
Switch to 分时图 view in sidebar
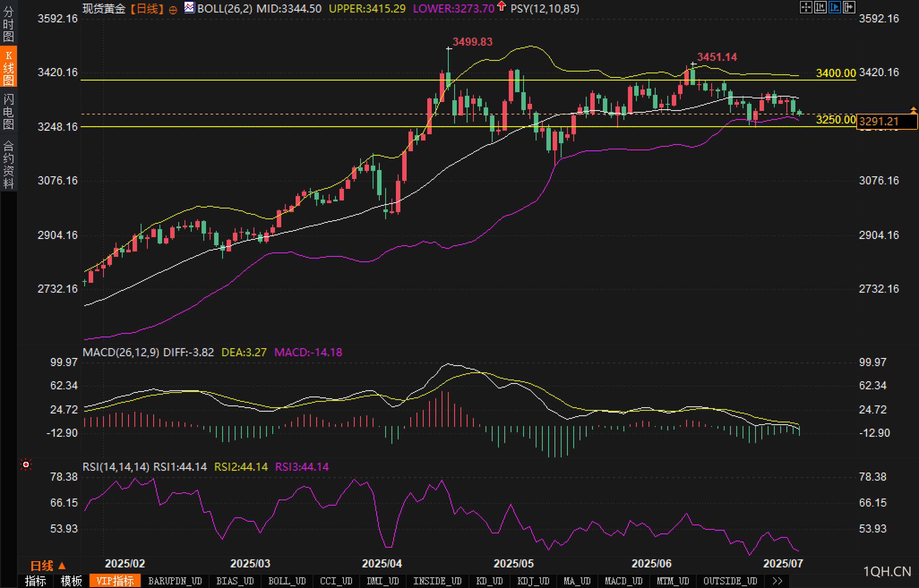[x=9, y=24]
